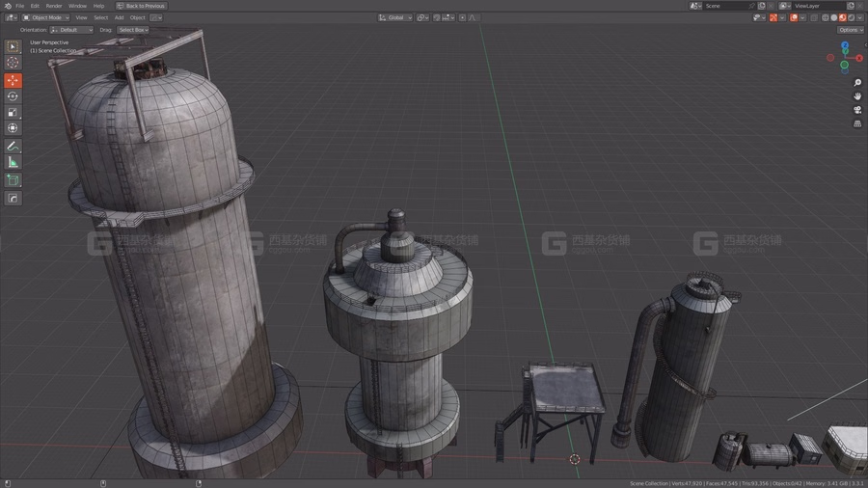
Task: Click the Back to Previous button
Action: (141, 6)
